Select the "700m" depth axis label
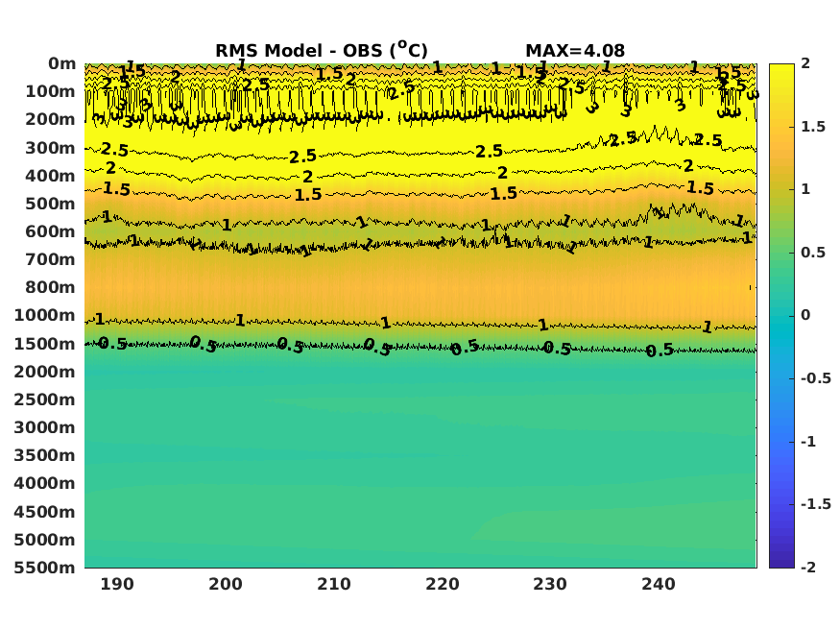This screenshot has height=630, width=840. click(x=50, y=258)
